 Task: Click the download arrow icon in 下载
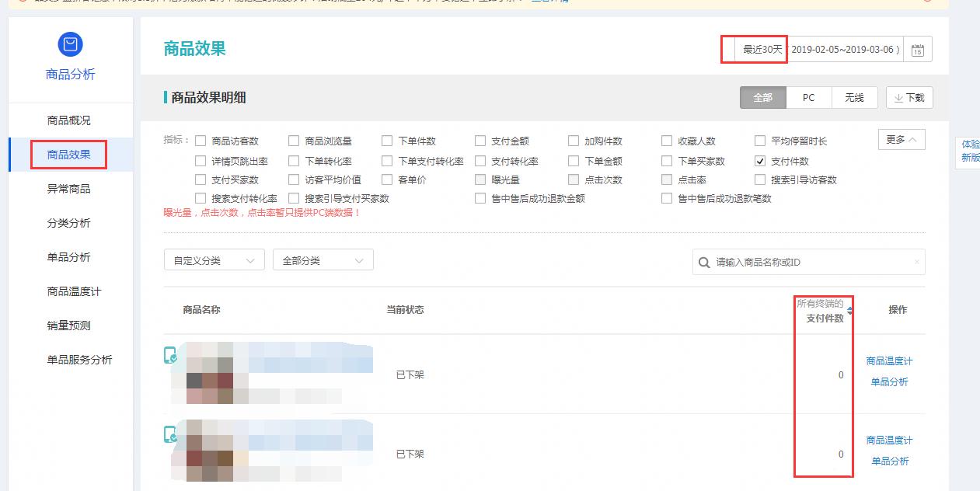(899, 97)
